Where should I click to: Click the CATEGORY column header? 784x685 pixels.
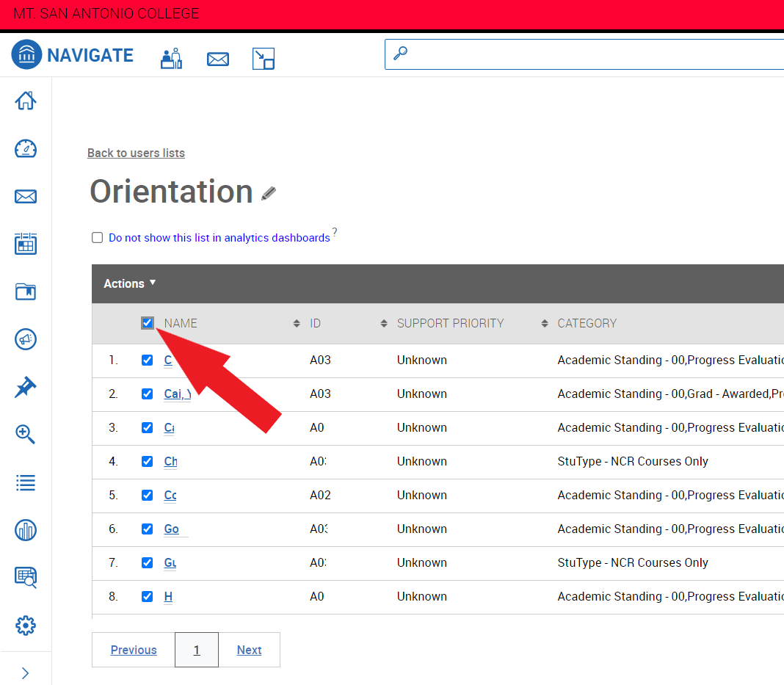tap(587, 324)
